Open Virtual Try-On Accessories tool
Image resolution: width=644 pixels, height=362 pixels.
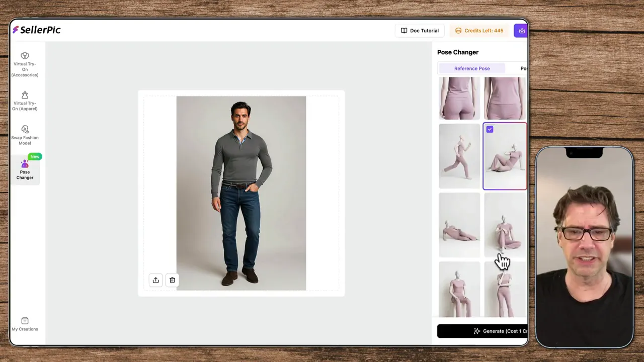25,64
